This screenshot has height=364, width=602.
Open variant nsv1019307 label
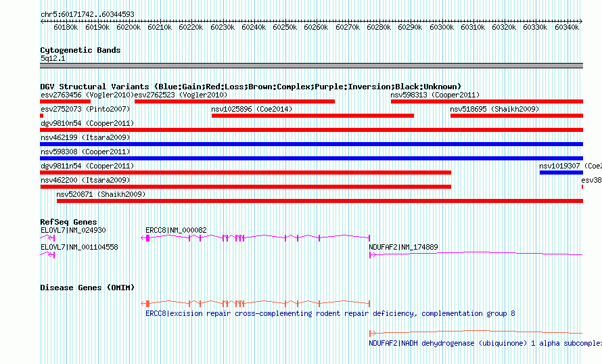(570, 166)
